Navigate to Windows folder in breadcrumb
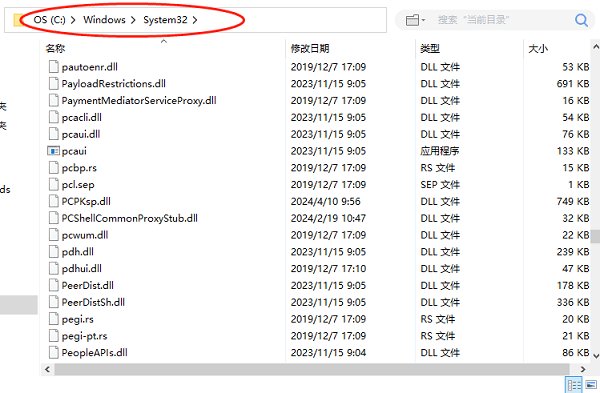 click(x=104, y=20)
